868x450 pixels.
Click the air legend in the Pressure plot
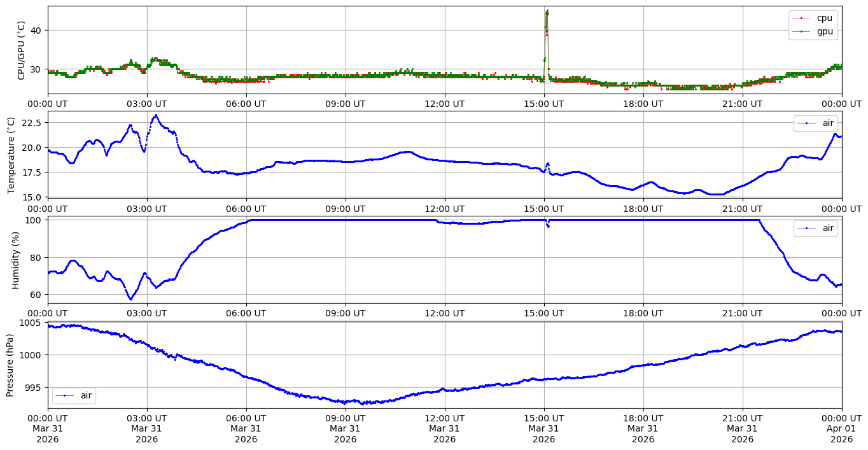pyautogui.click(x=74, y=395)
